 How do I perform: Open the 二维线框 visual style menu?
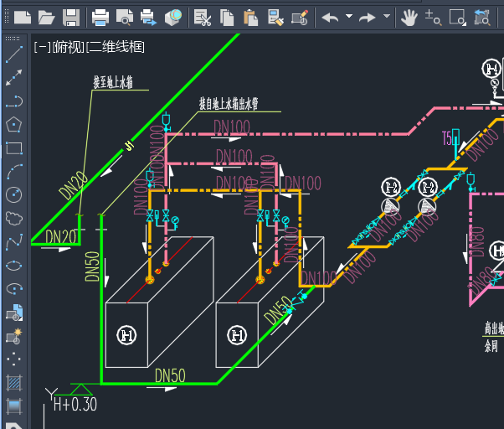115,47
